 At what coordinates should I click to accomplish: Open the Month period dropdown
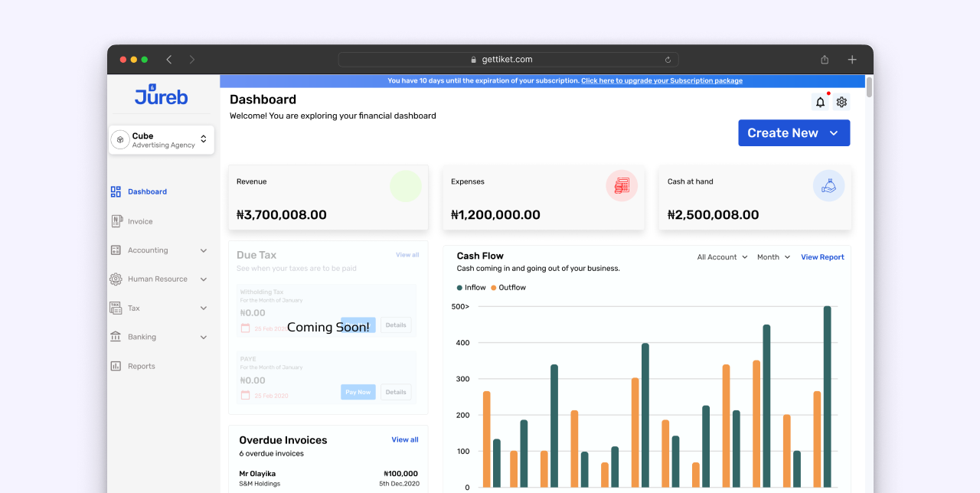click(x=773, y=257)
